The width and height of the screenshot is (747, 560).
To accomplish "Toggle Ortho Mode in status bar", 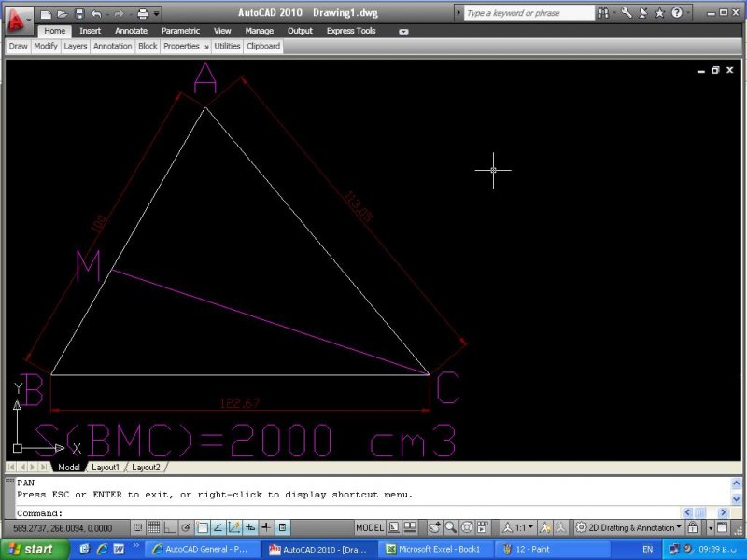I will 170,527.
